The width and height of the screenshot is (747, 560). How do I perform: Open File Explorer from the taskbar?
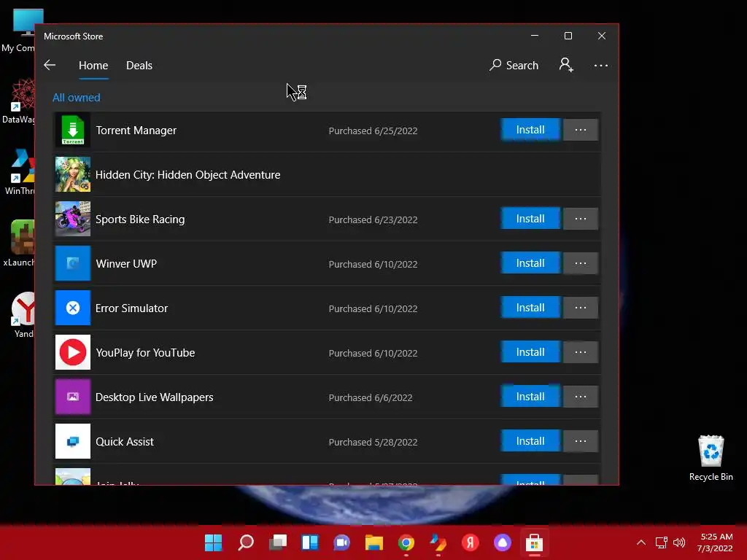click(374, 542)
